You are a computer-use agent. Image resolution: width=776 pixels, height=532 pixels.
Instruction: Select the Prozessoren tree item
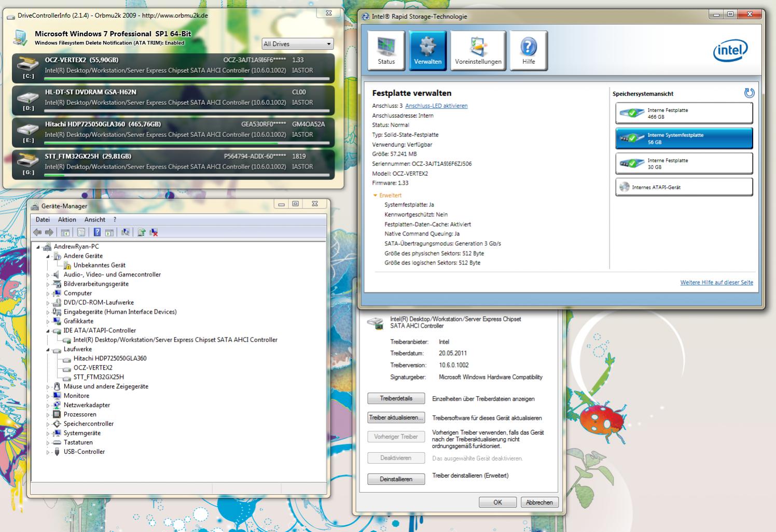point(80,415)
